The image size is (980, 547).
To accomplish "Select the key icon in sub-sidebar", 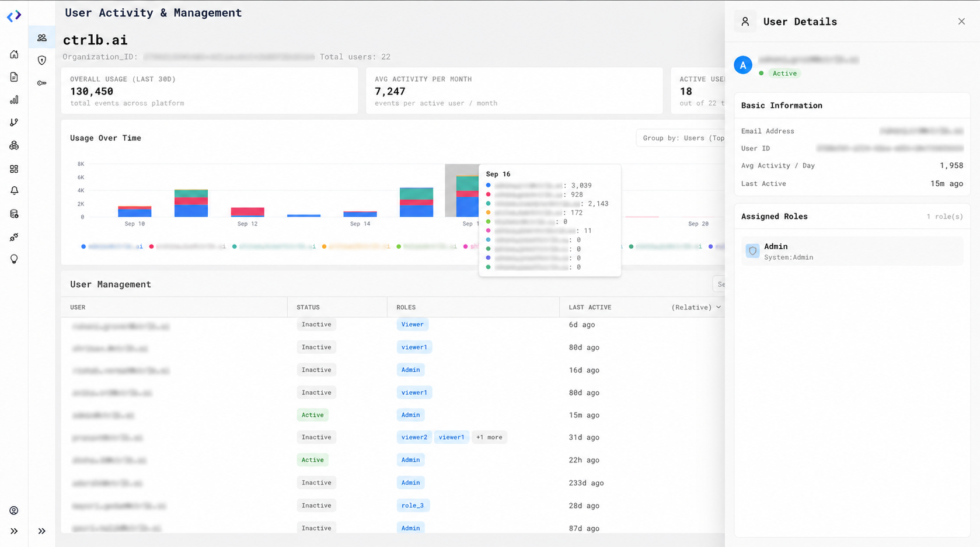I will (x=42, y=83).
